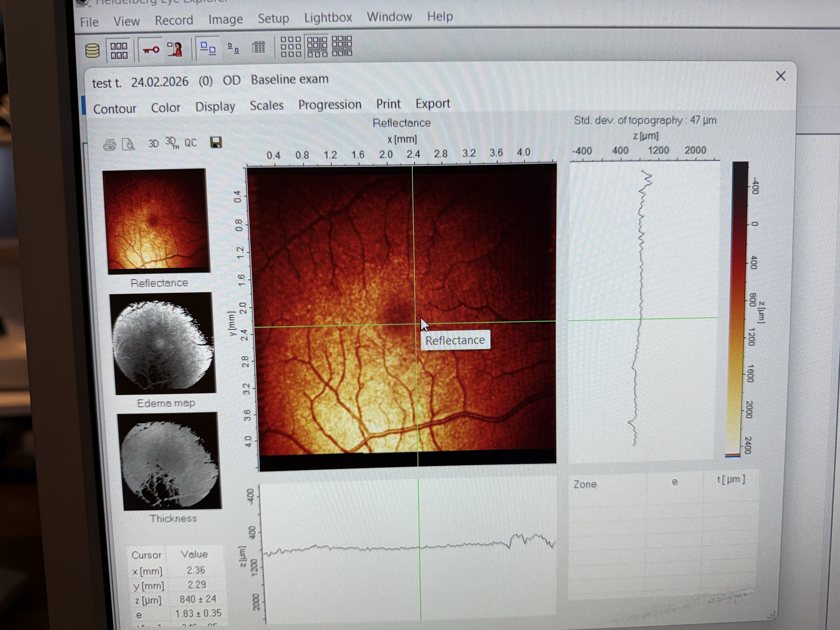Close the Baseline exam window
Screen dimensions: 840x630
780,76
